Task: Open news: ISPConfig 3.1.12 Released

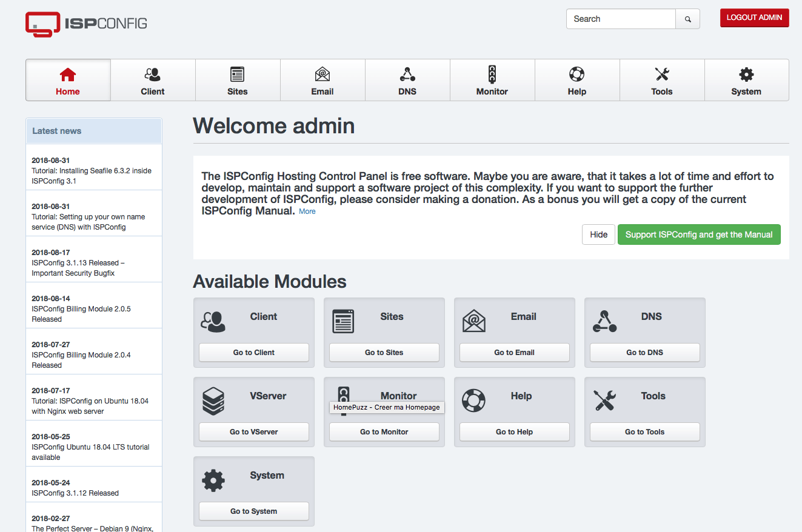Action: point(75,493)
